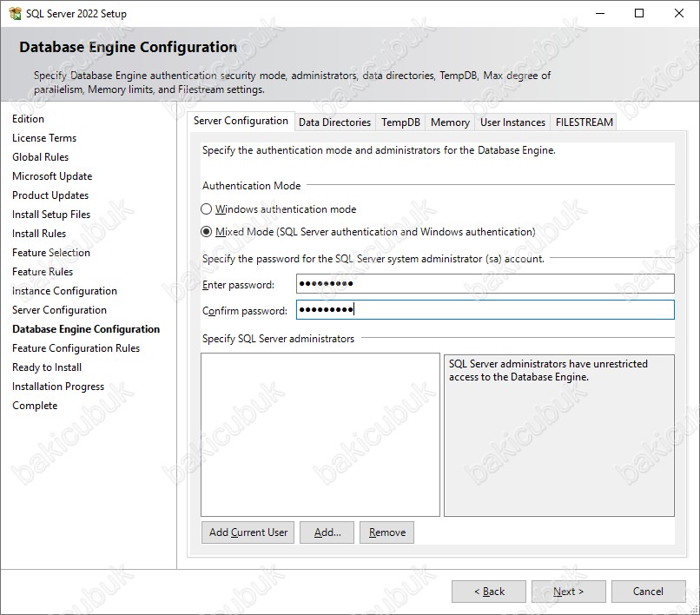Minimize the setup window
The width and height of the screenshot is (700, 615).
[600, 13]
